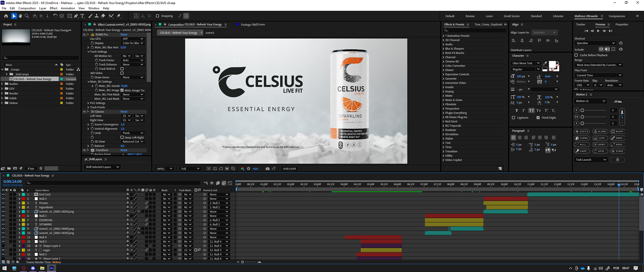Click the Home icon in the toolbar
This screenshot has height=272, width=644.
click(x=6, y=16)
